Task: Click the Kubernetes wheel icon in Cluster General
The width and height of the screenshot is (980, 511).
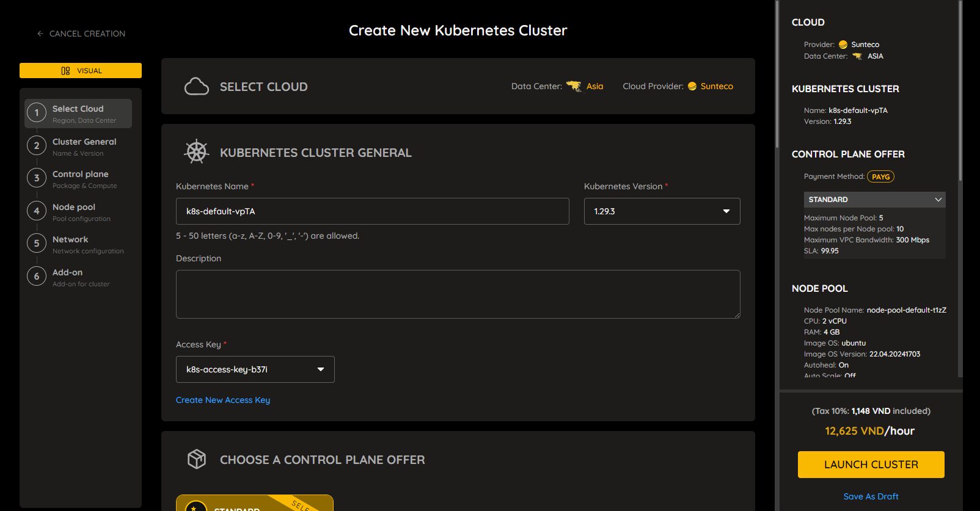Action: [197, 152]
